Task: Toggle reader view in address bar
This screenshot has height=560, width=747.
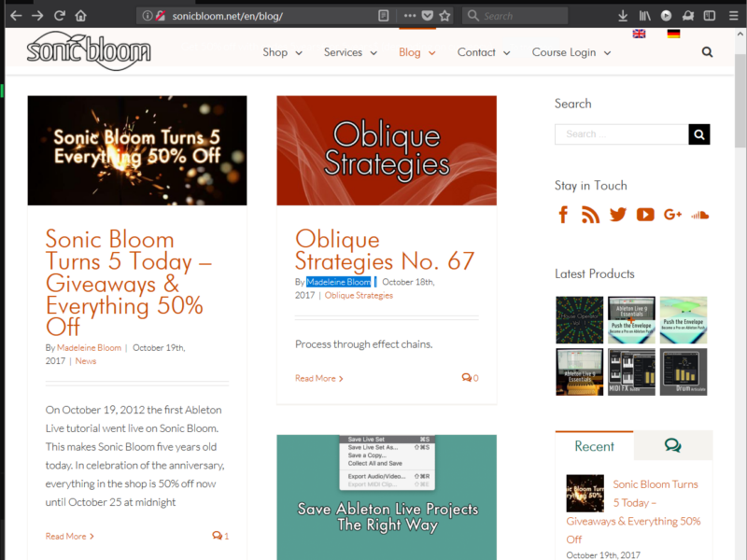Action: coord(384,16)
